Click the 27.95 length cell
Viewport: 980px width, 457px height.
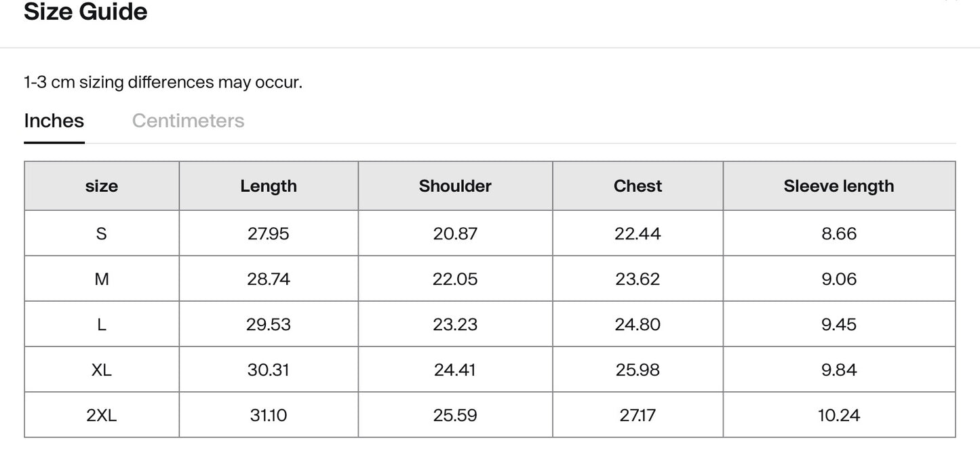coord(269,233)
